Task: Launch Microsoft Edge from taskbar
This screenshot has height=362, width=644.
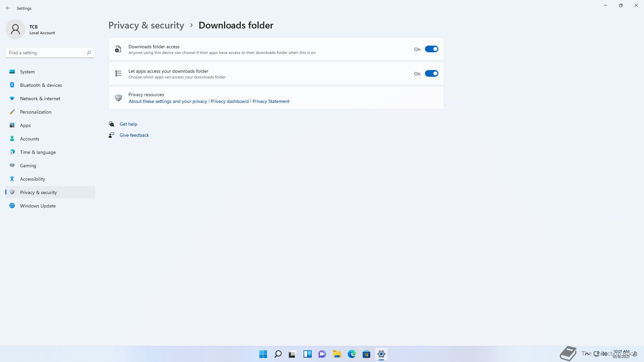Action: coord(352,354)
